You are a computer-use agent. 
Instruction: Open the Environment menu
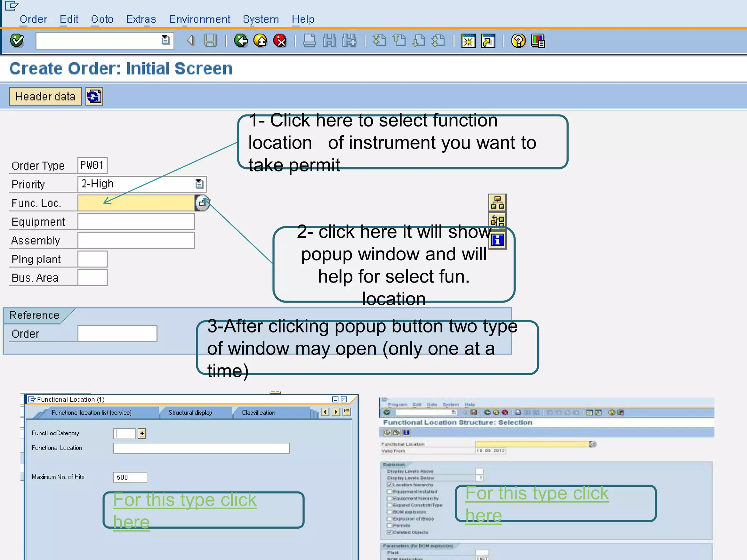[200, 19]
